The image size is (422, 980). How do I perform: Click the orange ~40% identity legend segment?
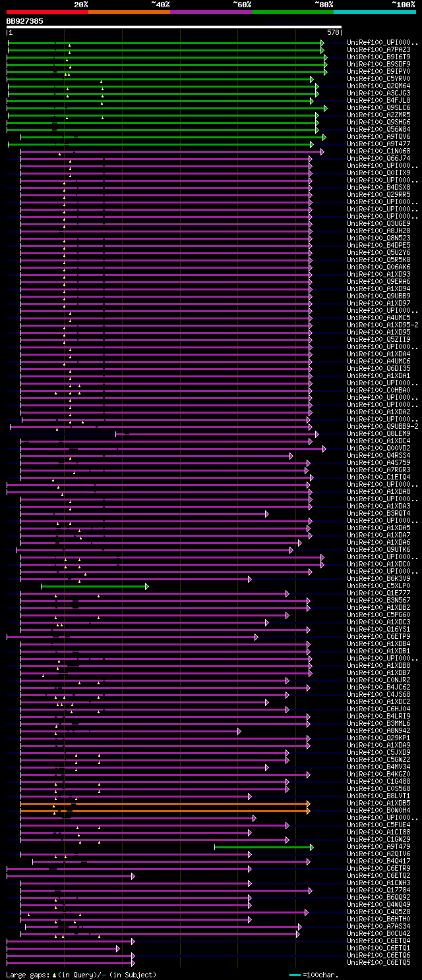pos(129,12)
